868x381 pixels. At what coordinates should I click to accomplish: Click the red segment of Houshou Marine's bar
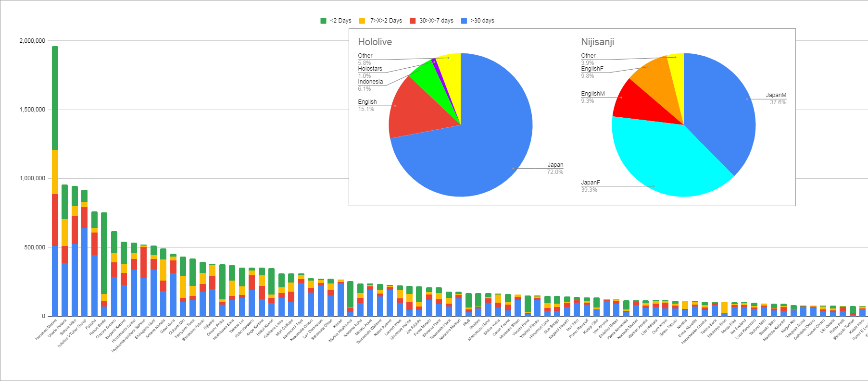click(x=55, y=220)
